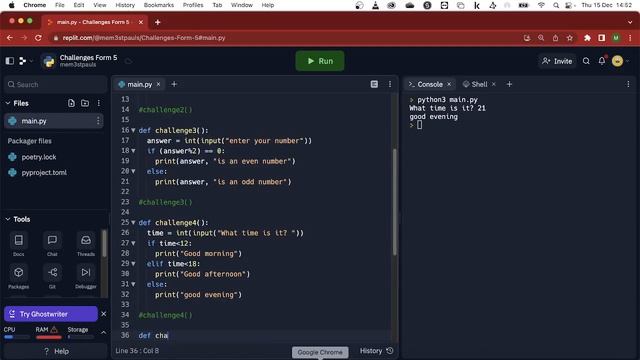Collapse challenge3 function fold arrow
Screen dimensions: 640x360
pos(133,130)
